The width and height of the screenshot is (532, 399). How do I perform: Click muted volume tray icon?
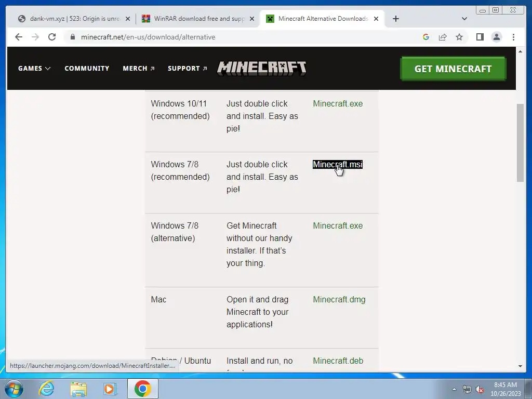tap(480, 389)
